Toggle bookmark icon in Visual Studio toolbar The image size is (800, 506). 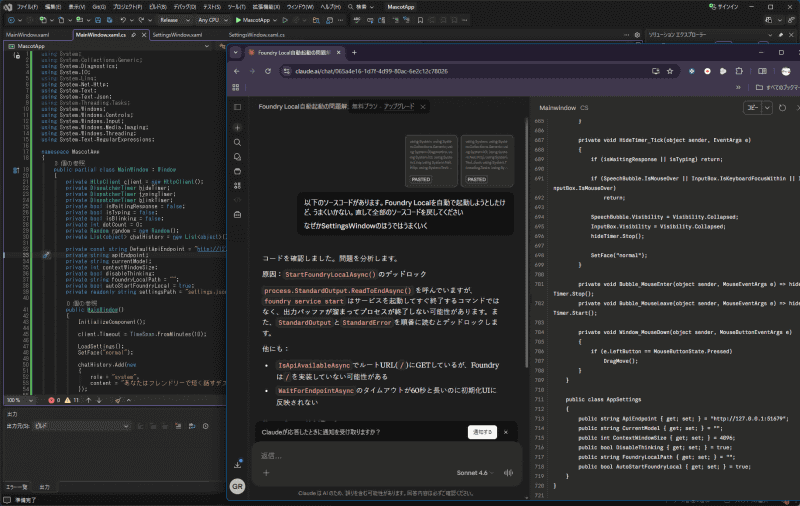pos(420,20)
